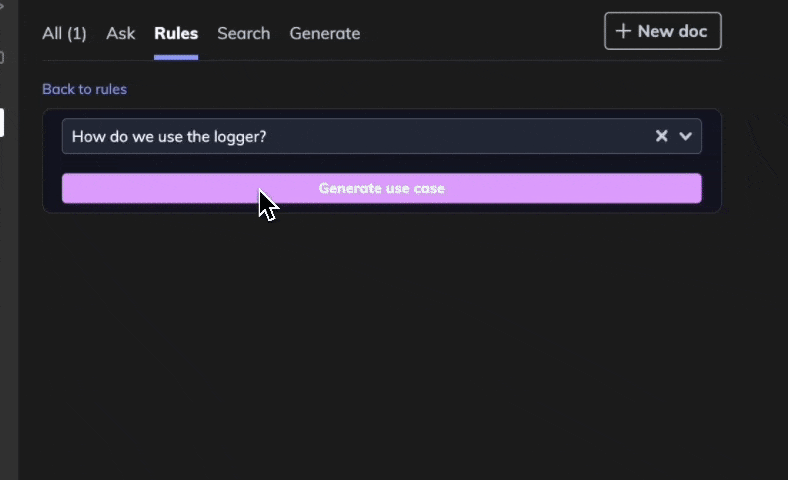Click the dark left sidebar strip
Viewport: 788px width, 480px height.
(x=8, y=300)
